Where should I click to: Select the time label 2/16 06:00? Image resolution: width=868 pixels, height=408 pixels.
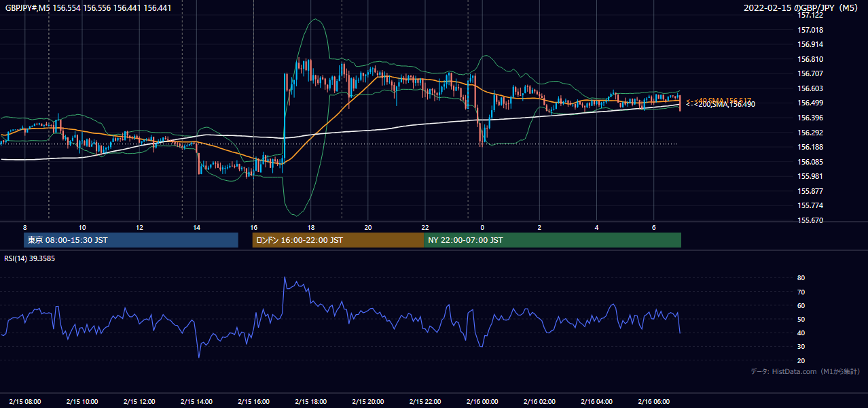coord(653,402)
